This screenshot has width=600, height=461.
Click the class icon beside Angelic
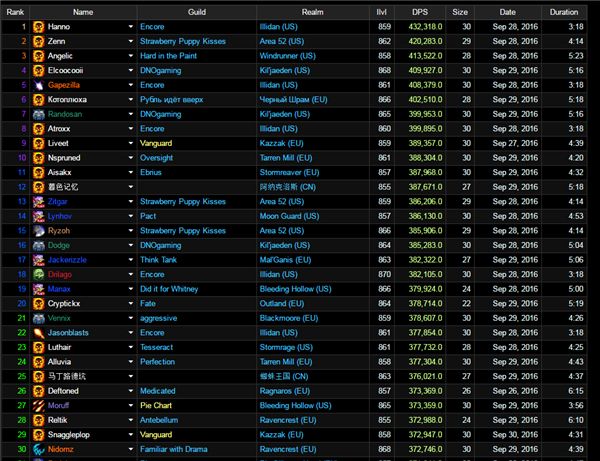click(38, 56)
